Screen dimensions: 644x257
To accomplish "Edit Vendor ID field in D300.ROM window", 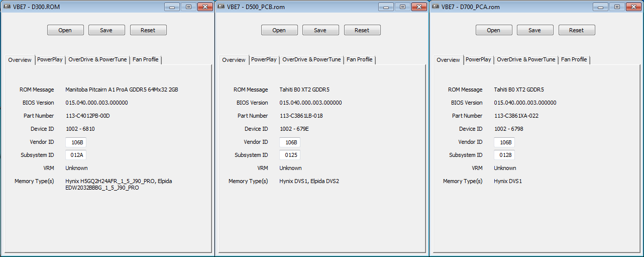I will (x=76, y=142).
